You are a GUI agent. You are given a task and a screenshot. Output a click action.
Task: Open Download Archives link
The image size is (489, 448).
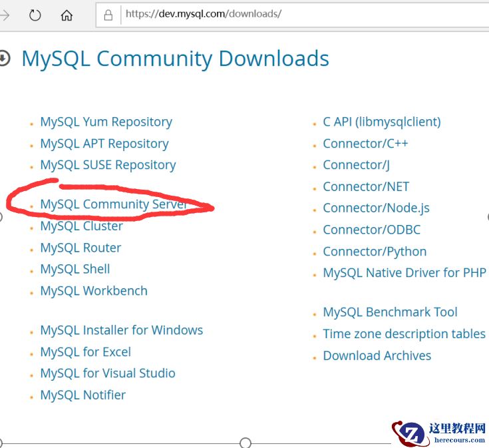377,355
